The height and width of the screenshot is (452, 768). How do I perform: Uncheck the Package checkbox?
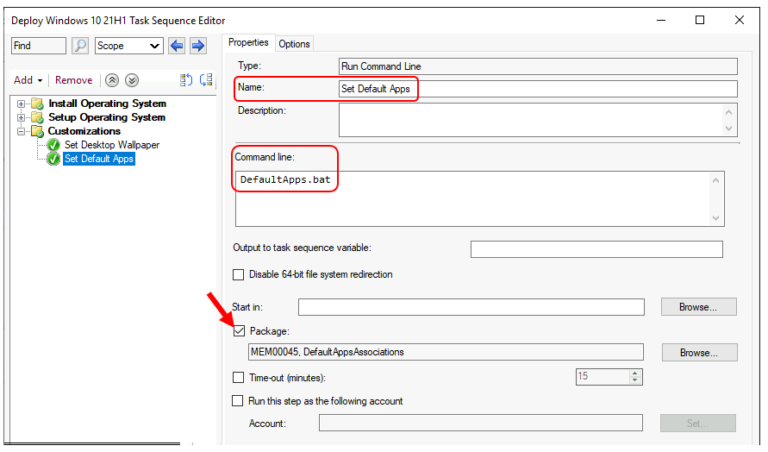pos(238,330)
